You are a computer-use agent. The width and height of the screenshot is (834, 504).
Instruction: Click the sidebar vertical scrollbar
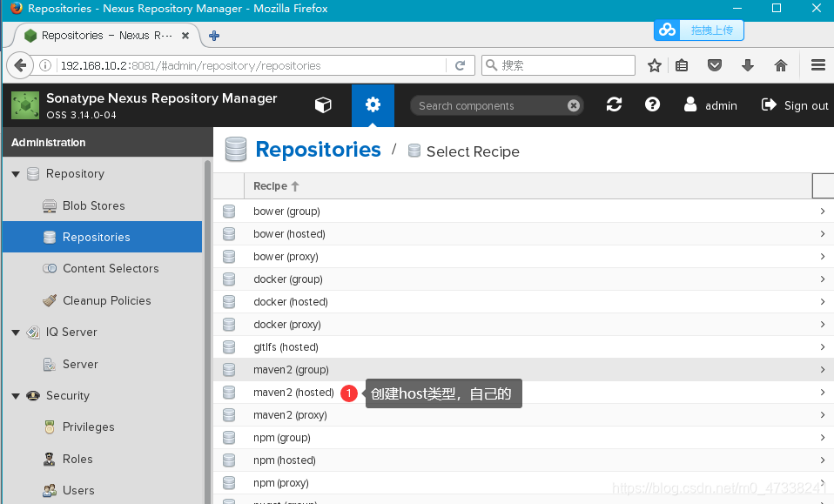[x=207, y=330]
